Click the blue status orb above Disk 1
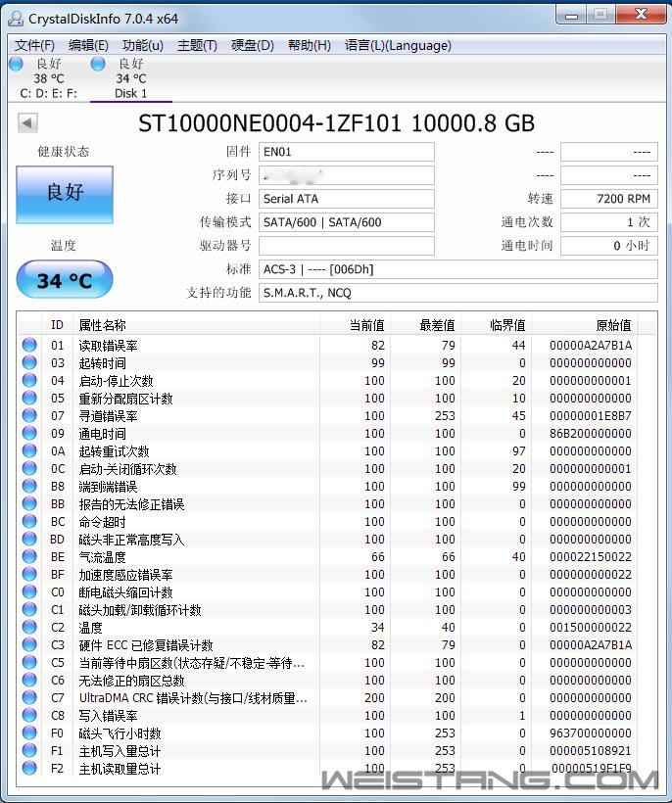Viewport: 672px width, 803px height. pyautogui.click(x=98, y=64)
